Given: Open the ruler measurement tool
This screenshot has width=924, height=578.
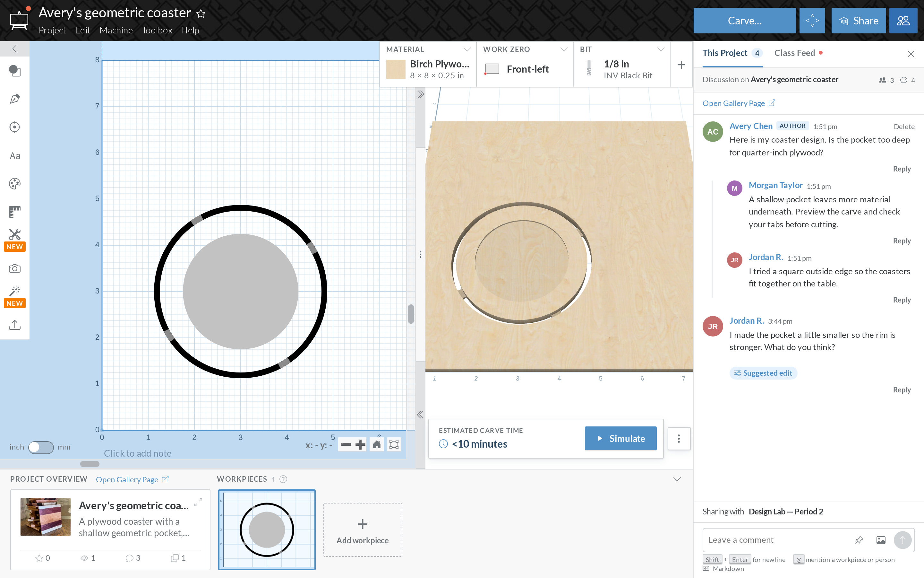Looking at the screenshot, I should pos(14,212).
